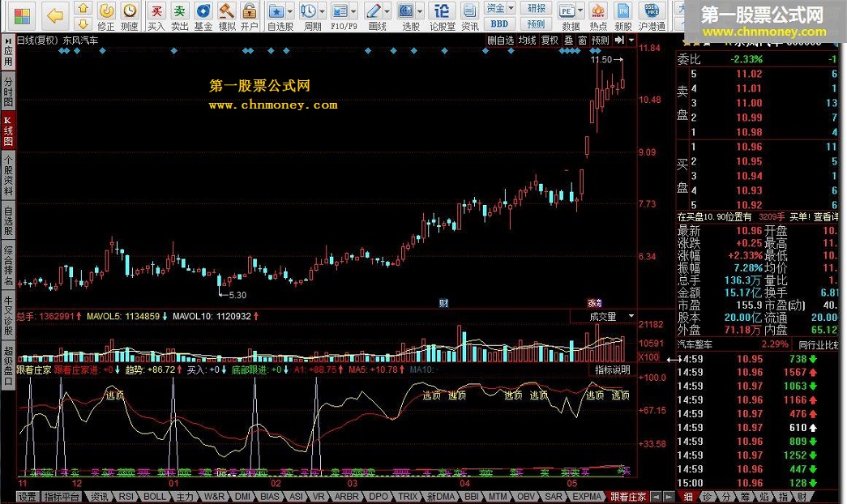The height and width of the screenshot is (504, 847).
Task: Toggle 均线 moving average display
Action: [x=527, y=40]
